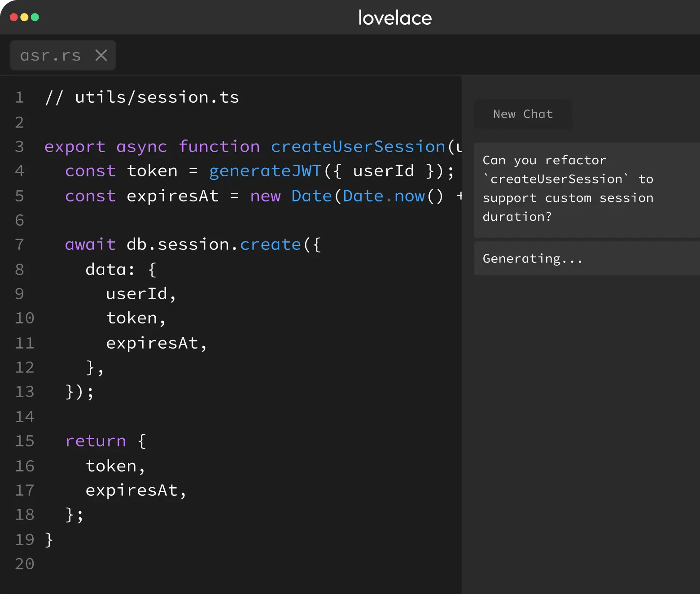The height and width of the screenshot is (594, 700).
Task: Click the createUserSession function name
Action: (358, 147)
